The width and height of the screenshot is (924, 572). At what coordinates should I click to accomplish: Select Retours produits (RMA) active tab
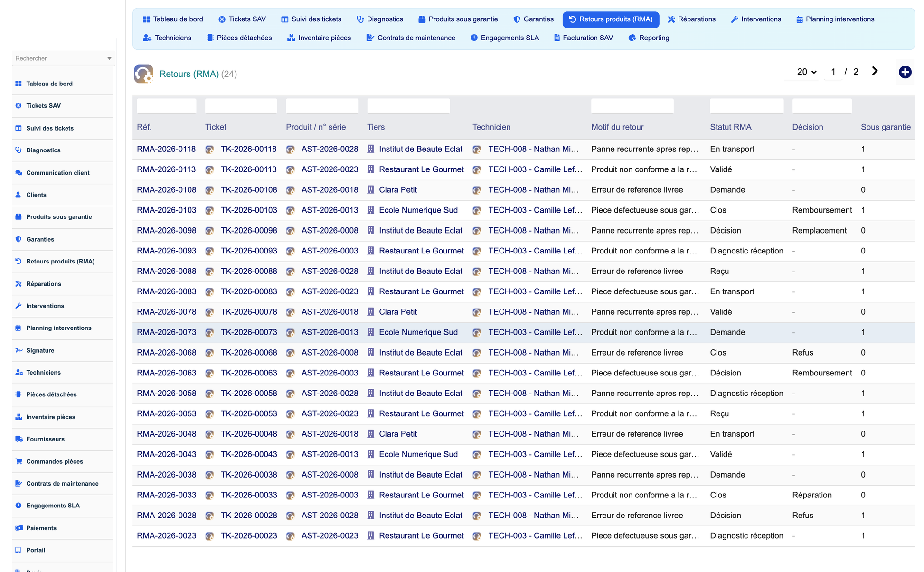611,19
